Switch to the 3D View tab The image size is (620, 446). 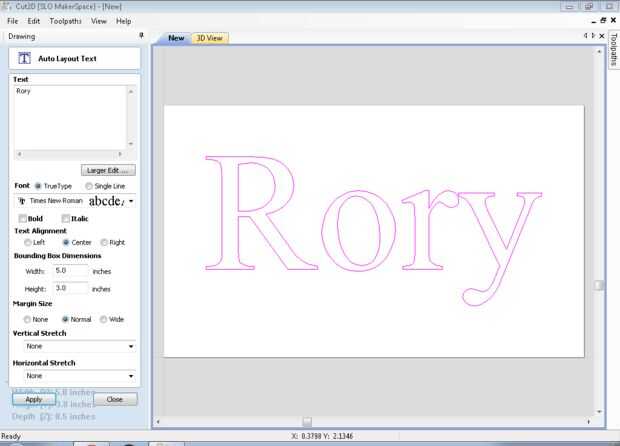click(x=210, y=38)
